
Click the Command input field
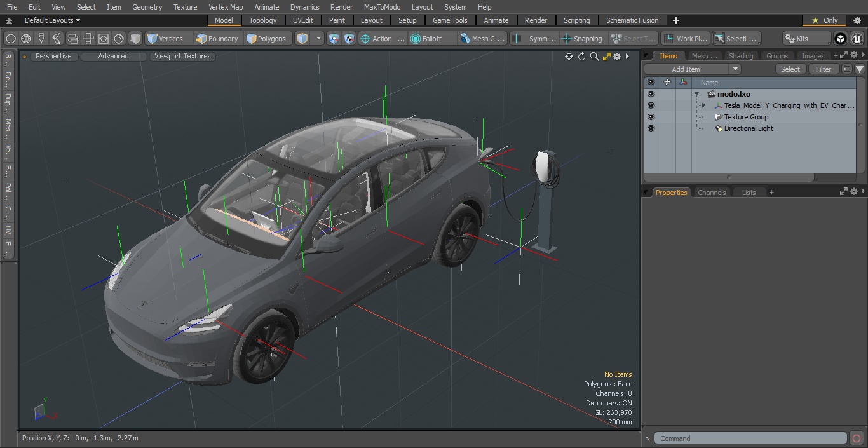click(x=751, y=438)
